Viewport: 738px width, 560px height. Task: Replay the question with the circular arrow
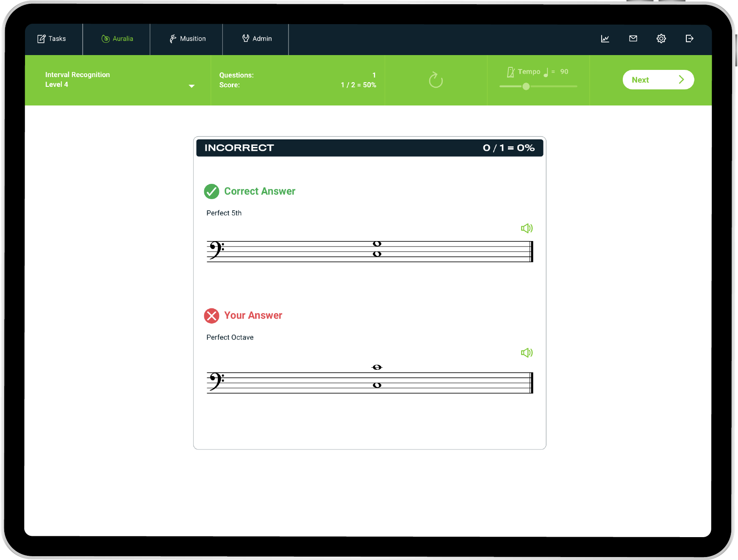[x=436, y=80]
